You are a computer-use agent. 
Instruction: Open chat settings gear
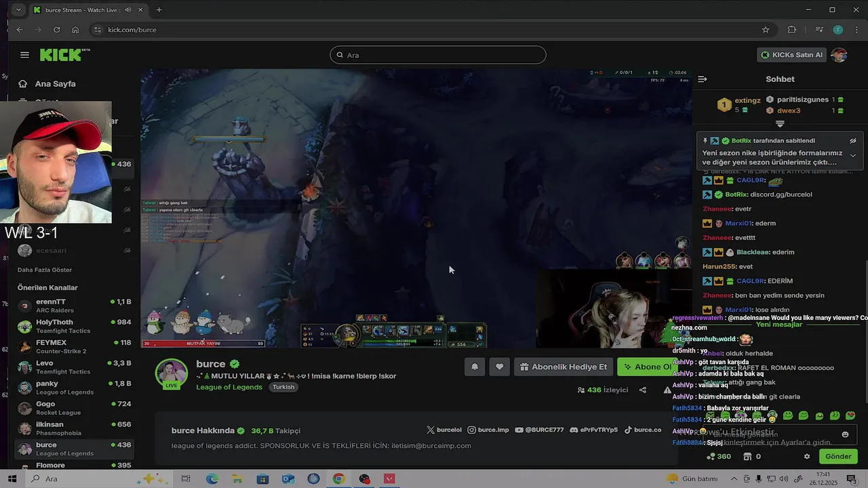pyautogui.click(x=807, y=456)
